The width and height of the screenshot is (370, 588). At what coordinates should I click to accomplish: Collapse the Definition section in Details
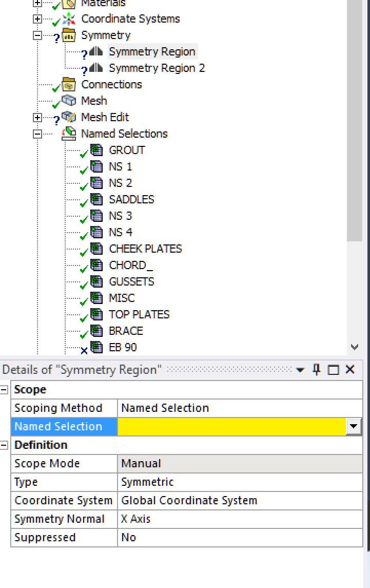[x=4, y=445]
